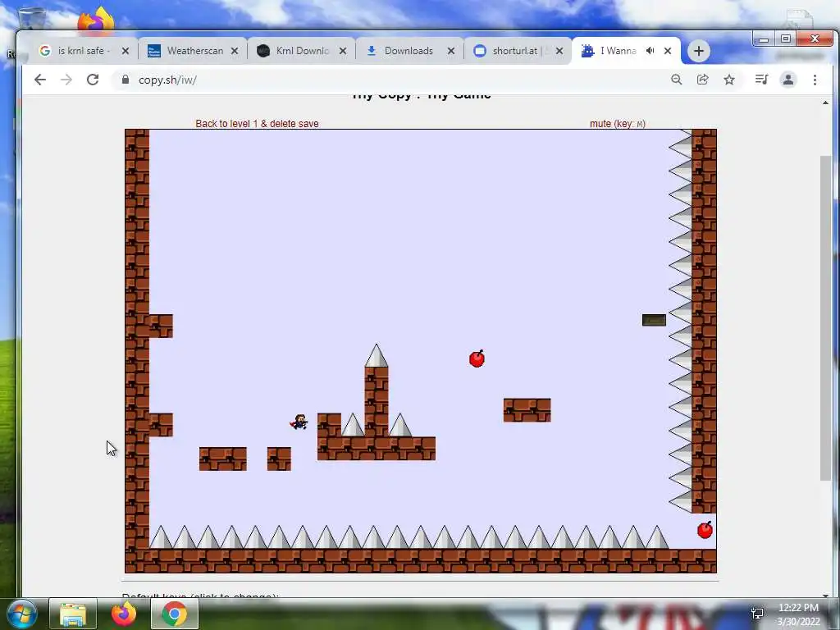
Task: Bookmark this page with the star icon
Action: (x=729, y=80)
